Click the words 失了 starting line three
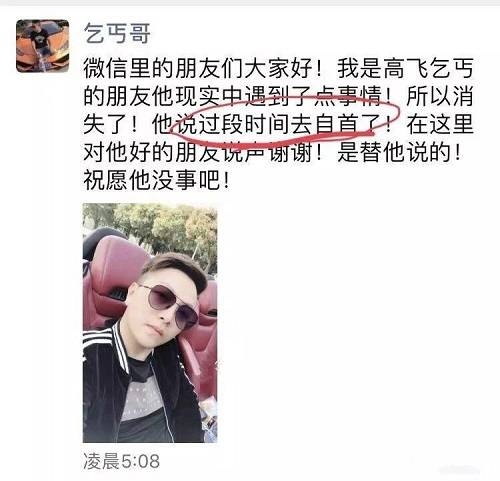500x481 pixels. (x=106, y=125)
